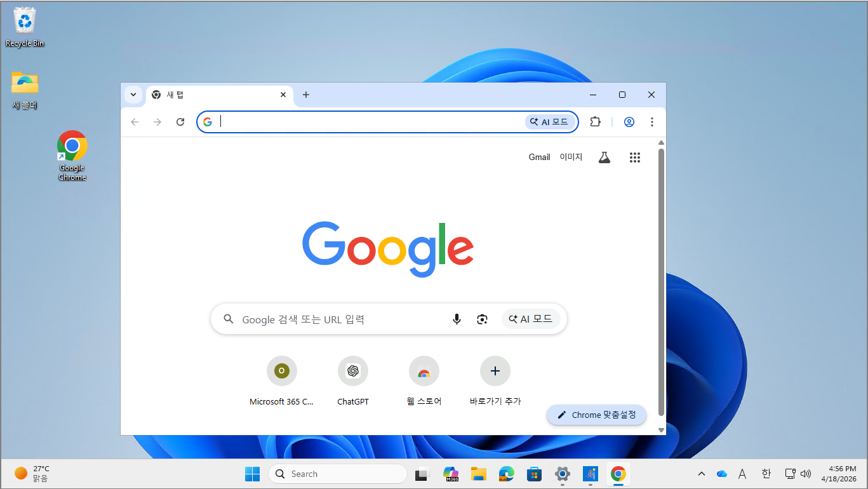Screen dimensions: 868x489
Task: Go back using the back arrow
Action: tap(135, 122)
